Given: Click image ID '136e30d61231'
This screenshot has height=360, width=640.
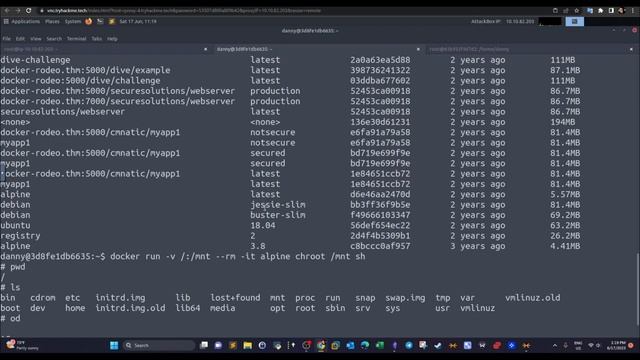Looking at the screenshot, I should click(380, 122).
